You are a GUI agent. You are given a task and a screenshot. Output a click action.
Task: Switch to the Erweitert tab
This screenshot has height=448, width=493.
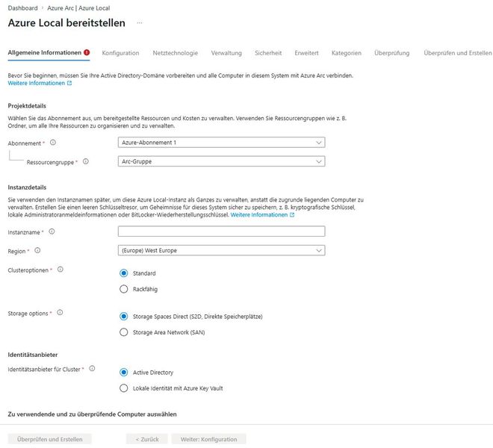click(306, 53)
